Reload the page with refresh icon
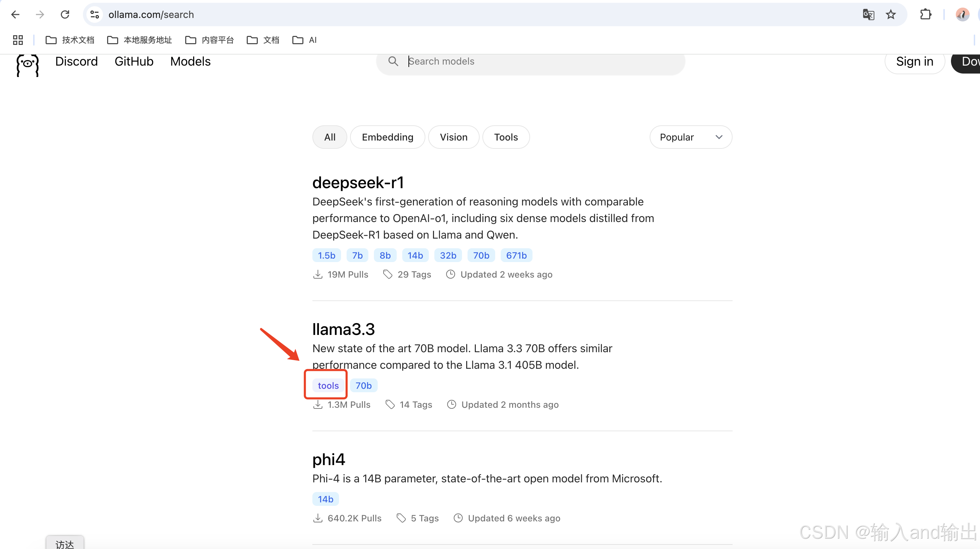Image resolution: width=980 pixels, height=549 pixels. [x=65, y=15]
